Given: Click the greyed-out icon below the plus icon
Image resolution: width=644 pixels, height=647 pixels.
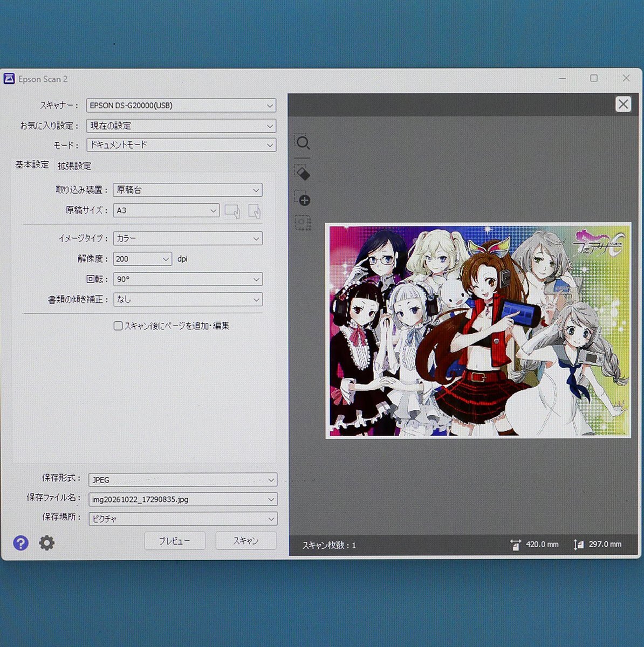Looking at the screenshot, I should (x=303, y=223).
